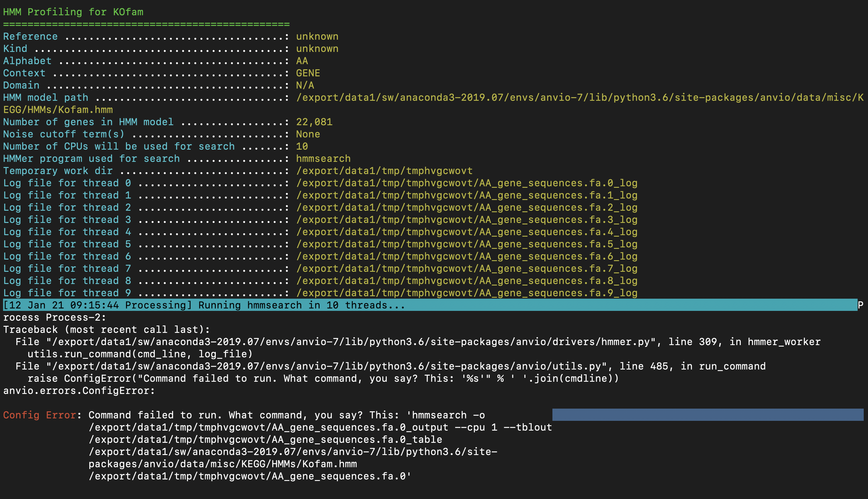The width and height of the screenshot is (868, 499).
Task: Select the log file path for thread 9
Action: tap(466, 293)
